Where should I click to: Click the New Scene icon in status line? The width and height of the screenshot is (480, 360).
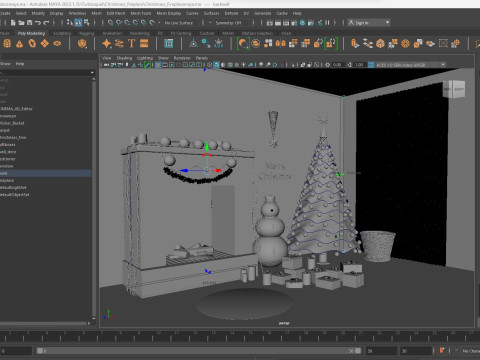tap(13, 23)
